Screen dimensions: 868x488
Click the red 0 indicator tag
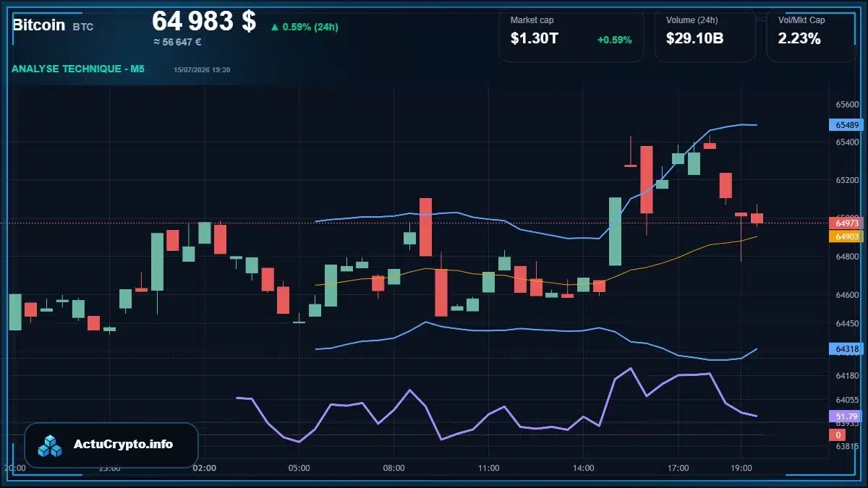coord(838,435)
